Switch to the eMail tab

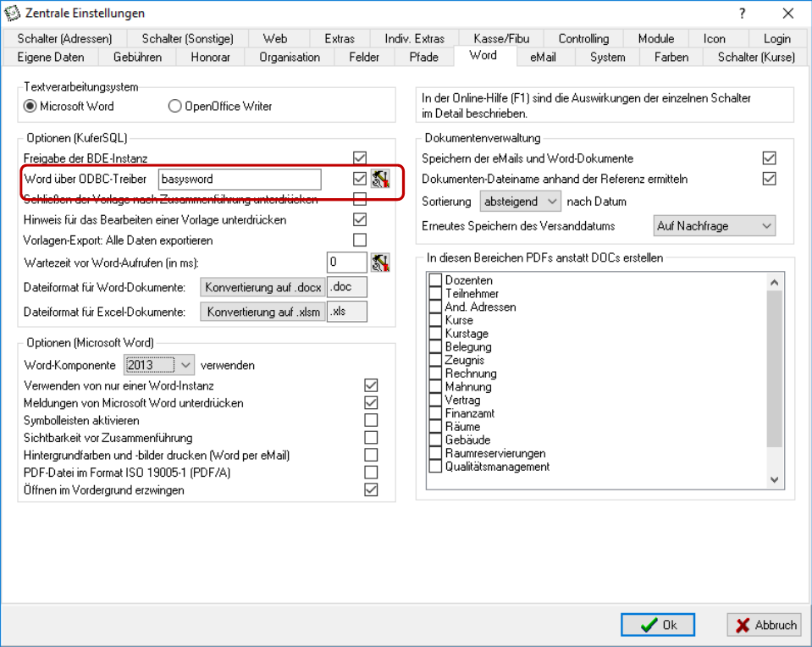tap(543, 57)
